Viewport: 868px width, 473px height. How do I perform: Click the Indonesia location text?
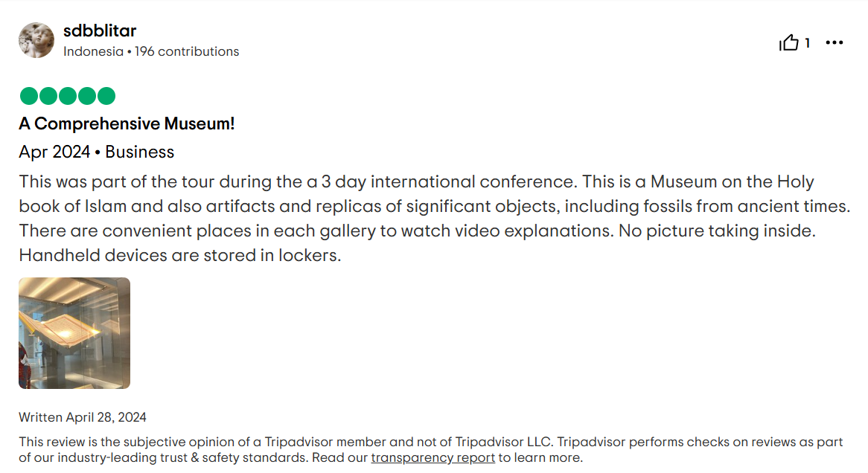[x=93, y=51]
